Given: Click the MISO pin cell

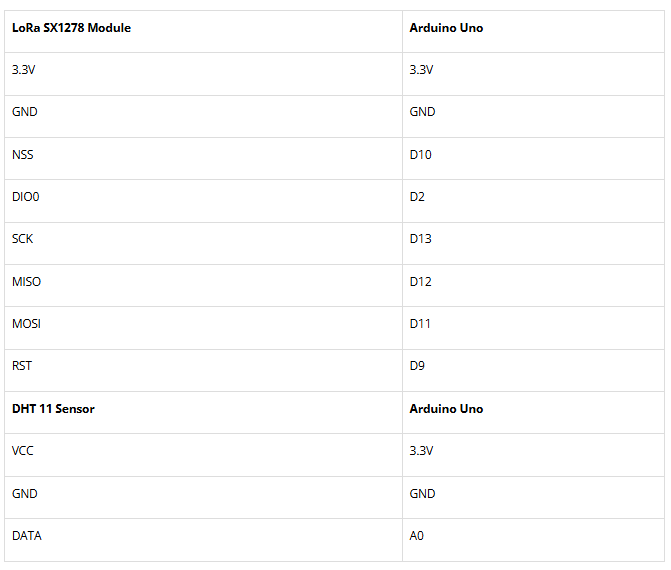Looking at the screenshot, I should pos(27,282).
